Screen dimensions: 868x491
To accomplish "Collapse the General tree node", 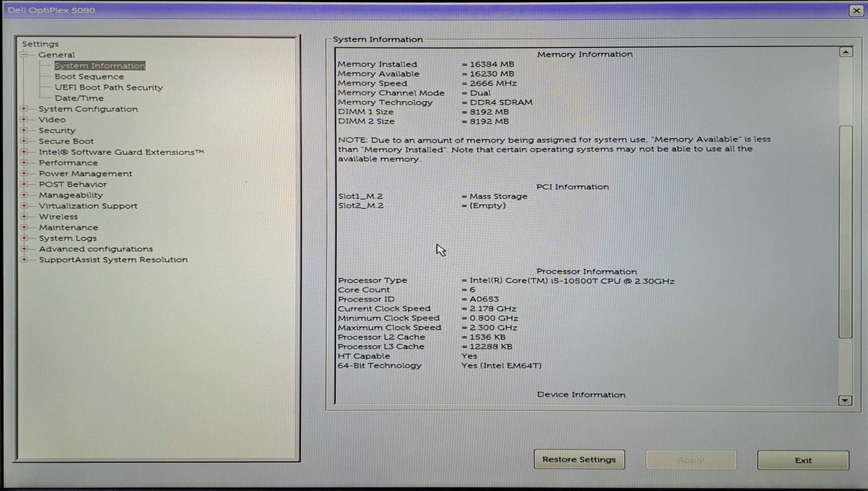I will (24, 55).
